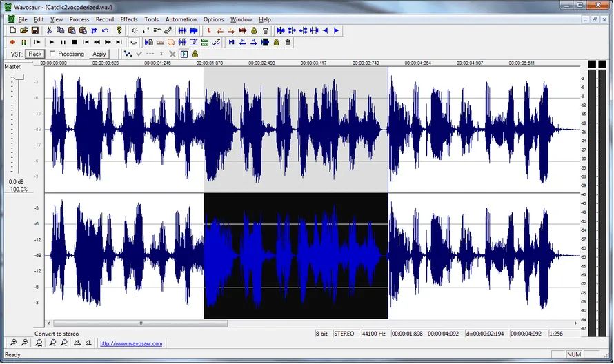The height and width of the screenshot is (364, 614).
Task: Click the undo arrow icon
Action: point(105,30)
